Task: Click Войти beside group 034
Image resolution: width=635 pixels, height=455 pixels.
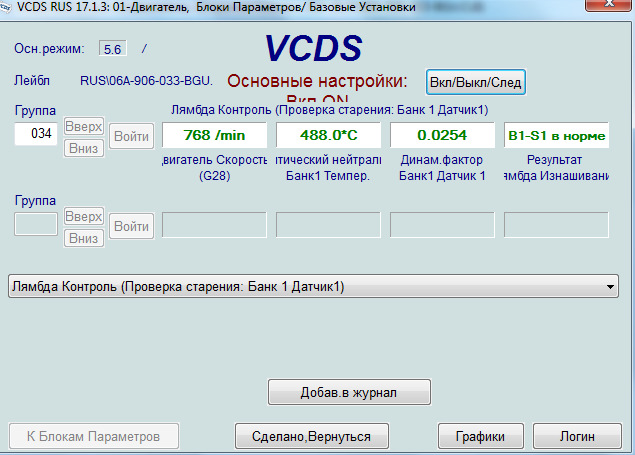Action: pos(132,136)
